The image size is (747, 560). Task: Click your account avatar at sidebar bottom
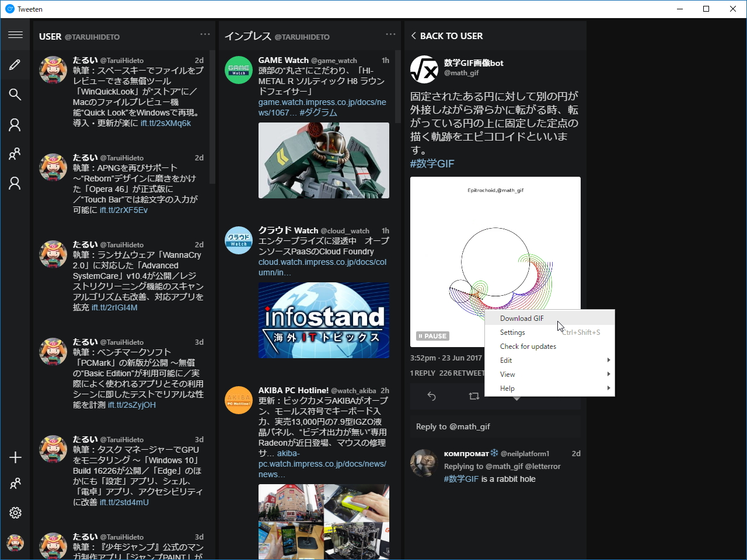click(x=15, y=543)
